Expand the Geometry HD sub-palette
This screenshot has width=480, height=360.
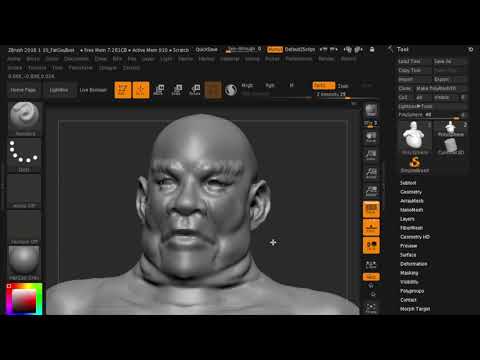coord(415,237)
